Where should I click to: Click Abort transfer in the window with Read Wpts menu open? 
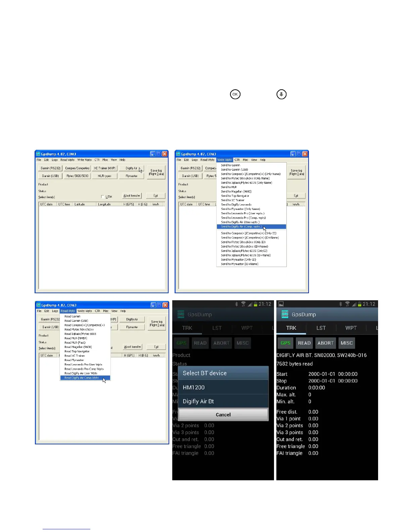click(x=132, y=347)
